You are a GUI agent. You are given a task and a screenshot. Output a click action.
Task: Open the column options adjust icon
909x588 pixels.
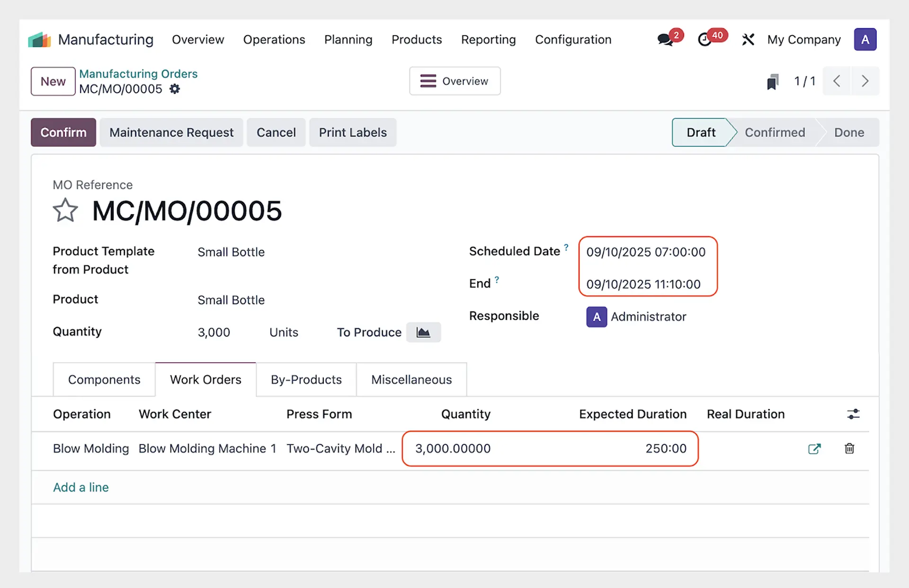point(853,414)
